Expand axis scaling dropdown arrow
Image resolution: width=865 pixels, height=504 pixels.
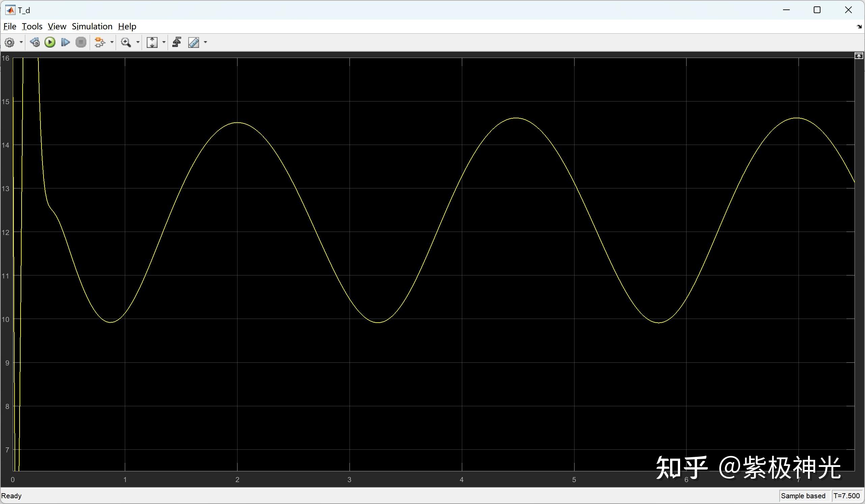164,42
